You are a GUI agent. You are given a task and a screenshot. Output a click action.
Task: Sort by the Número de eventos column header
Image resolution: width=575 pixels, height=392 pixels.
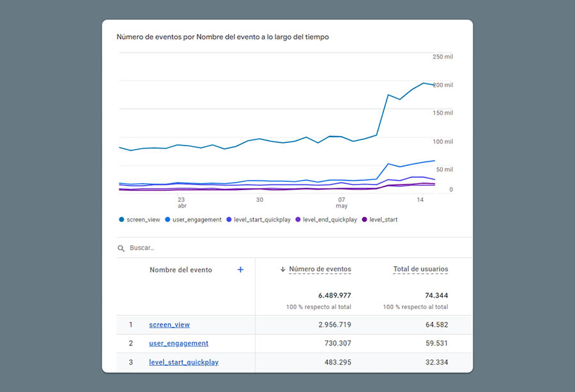click(319, 269)
